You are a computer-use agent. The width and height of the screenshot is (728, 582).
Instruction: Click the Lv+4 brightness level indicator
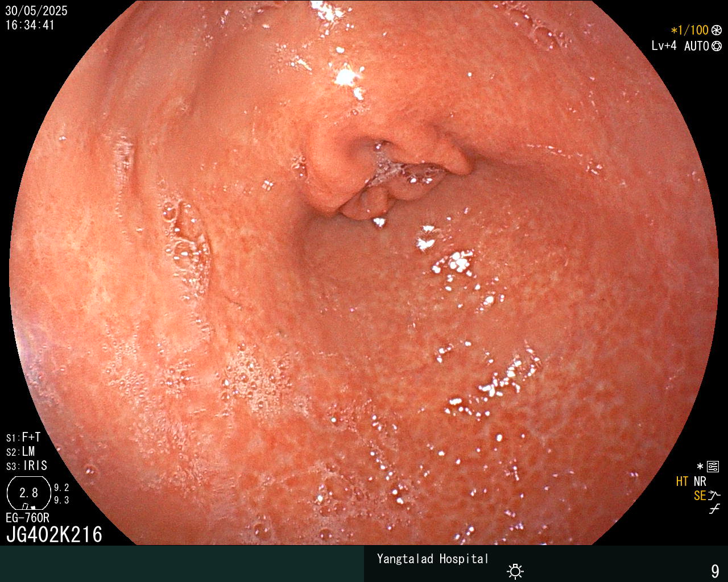click(664, 46)
